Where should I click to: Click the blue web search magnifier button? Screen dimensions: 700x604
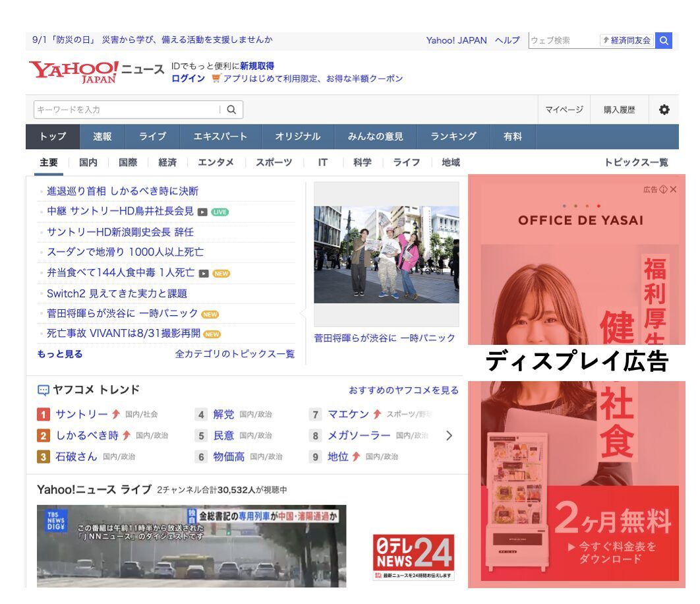tap(664, 41)
